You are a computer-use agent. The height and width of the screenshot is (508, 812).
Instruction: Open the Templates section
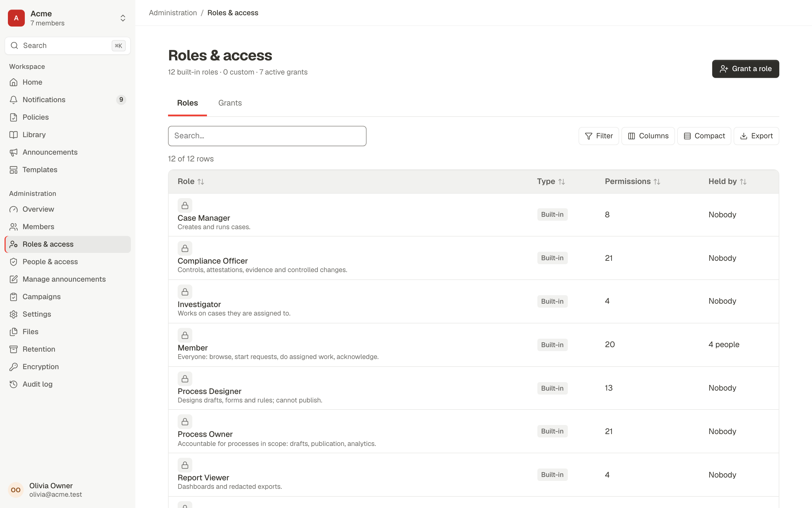(x=67, y=170)
